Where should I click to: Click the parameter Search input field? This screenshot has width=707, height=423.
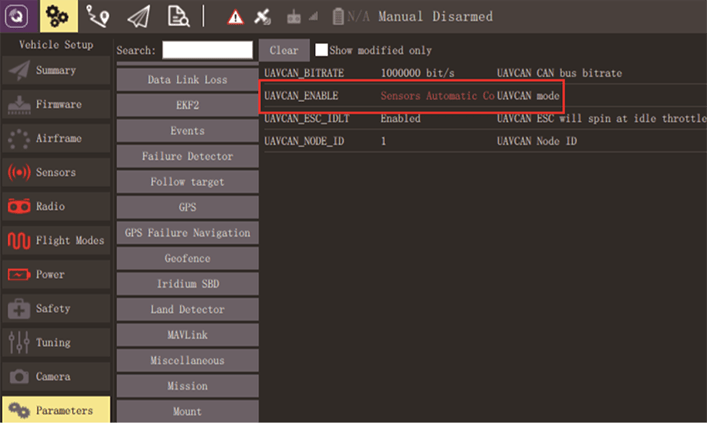pos(207,50)
